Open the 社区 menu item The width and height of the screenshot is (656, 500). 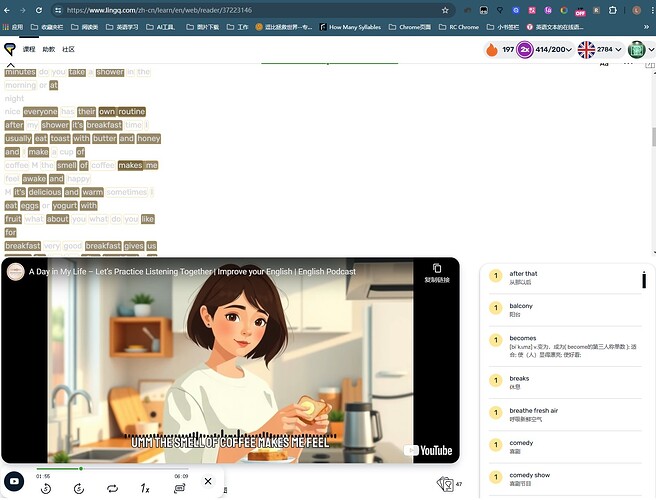pyautogui.click(x=68, y=49)
